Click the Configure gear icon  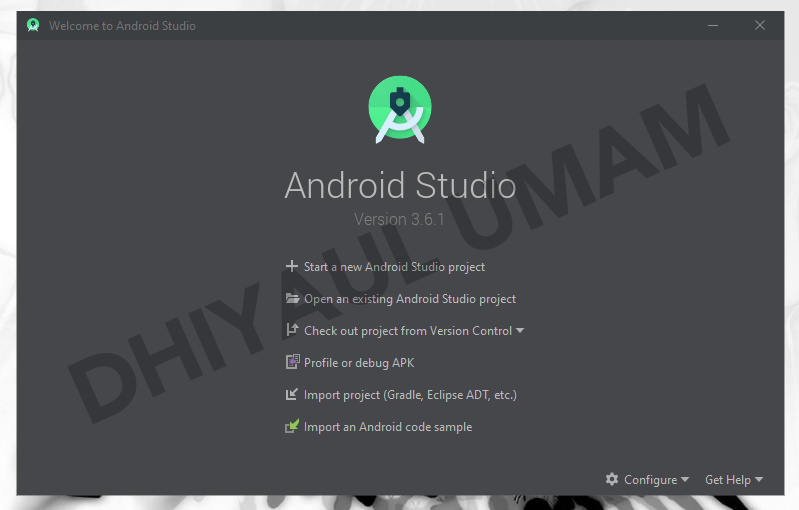[612, 480]
